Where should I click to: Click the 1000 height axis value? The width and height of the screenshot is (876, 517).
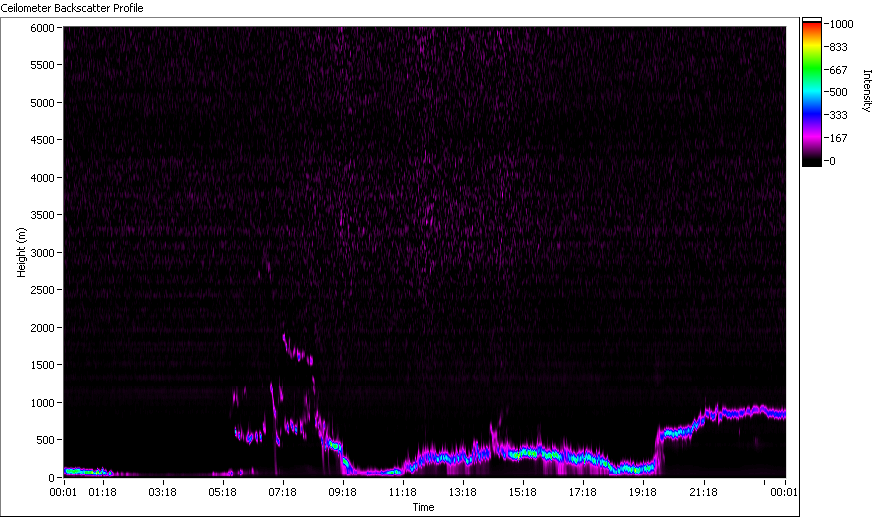[x=42, y=402]
